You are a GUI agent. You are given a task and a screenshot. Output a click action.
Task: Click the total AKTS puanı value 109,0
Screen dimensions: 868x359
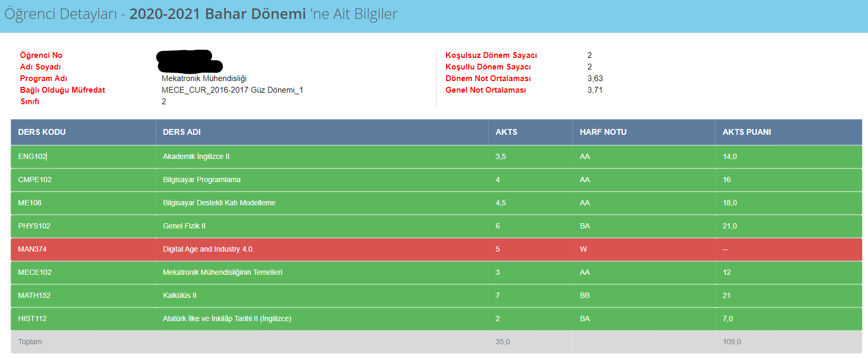[731, 342]
